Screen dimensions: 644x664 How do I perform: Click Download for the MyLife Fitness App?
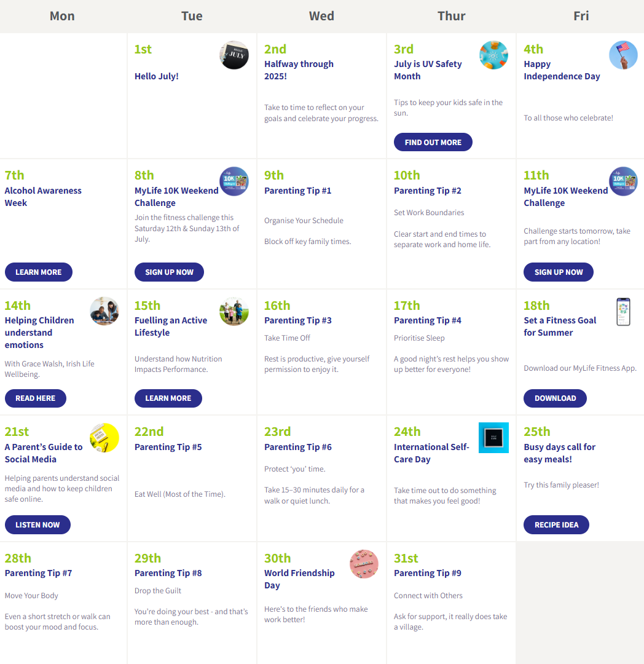point(555,398)
